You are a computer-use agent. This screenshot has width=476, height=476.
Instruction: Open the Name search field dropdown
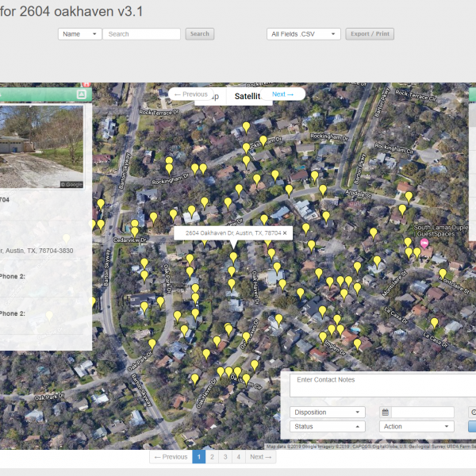coord(80,34)
